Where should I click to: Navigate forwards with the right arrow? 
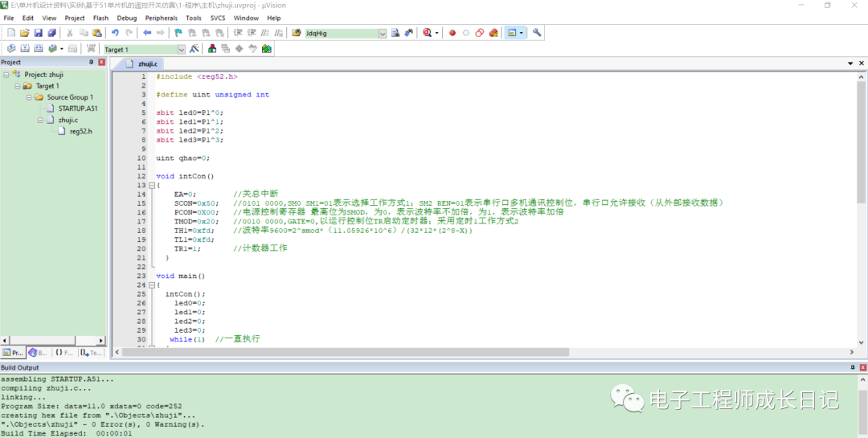[161, 33]
